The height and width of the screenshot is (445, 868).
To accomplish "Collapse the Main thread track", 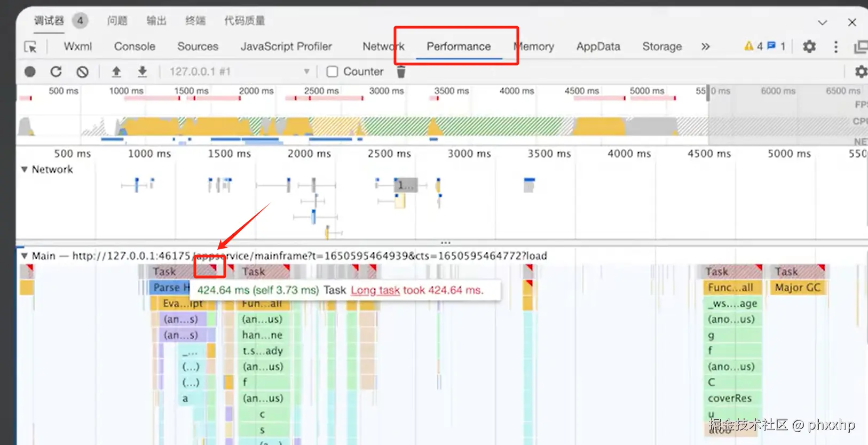I will 24,256.
